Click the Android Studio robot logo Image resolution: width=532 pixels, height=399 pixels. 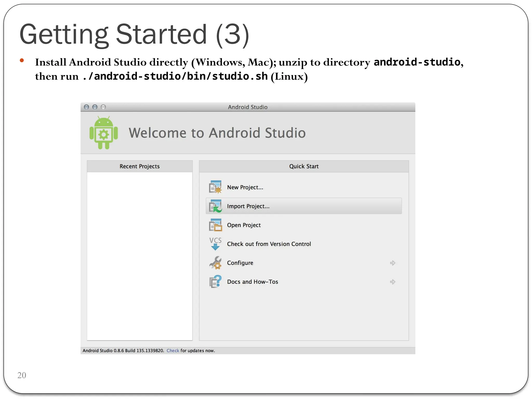click(104, 132)
